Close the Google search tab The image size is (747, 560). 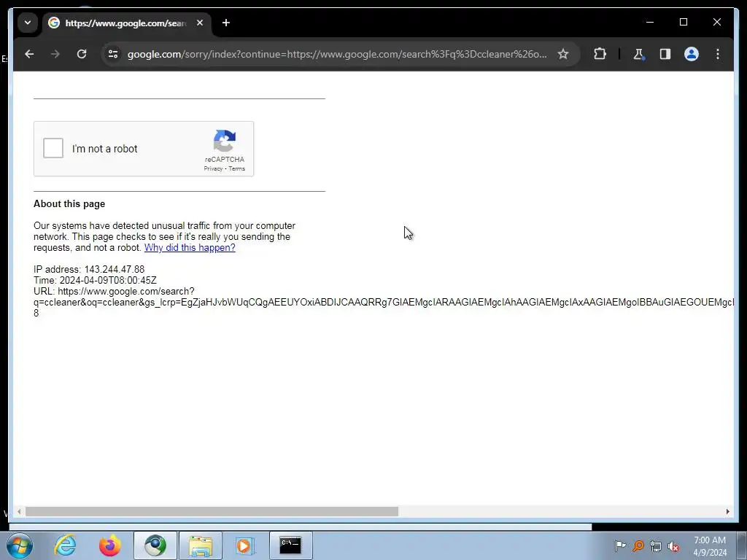coord(200,23)
